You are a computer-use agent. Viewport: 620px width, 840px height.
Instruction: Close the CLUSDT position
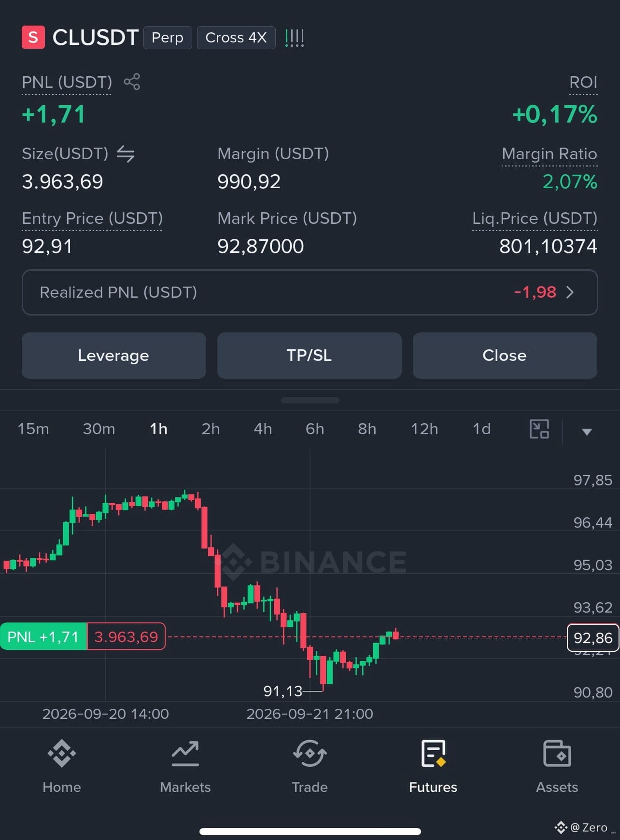[505, 356]
